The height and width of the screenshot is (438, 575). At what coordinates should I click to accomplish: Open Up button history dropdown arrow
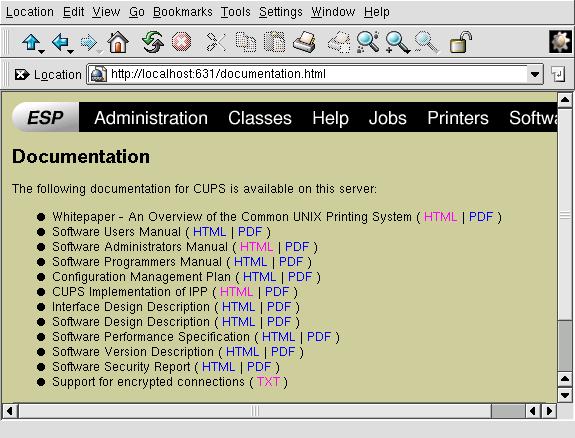point(42,52)
